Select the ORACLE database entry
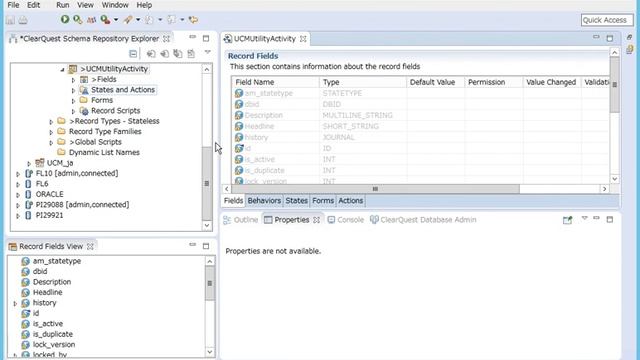This screenshot has width=640, height=360. [49, 194]
